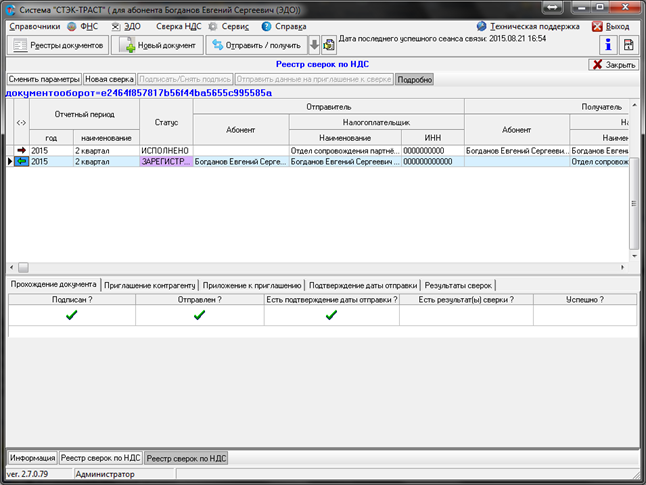Image resolution: width=646 pixels, height=485 pixels.
Task: Start a Новая сверка
Action: 109,79
